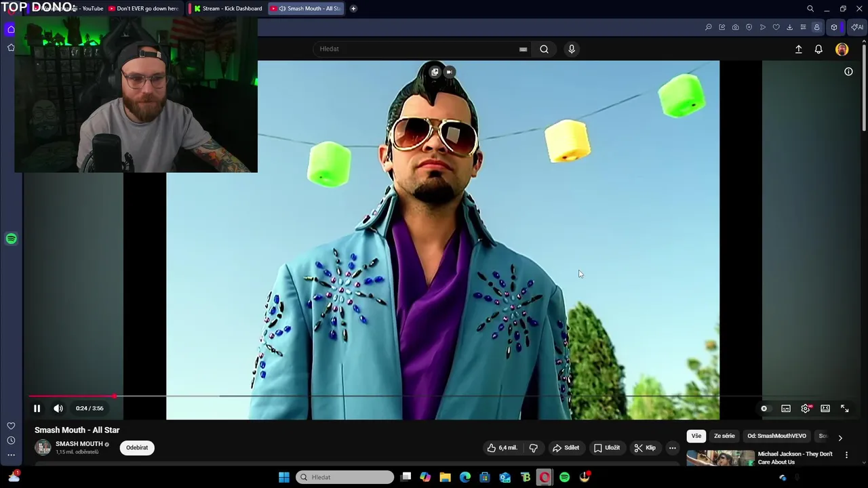This screenshot has height=488, width=868.
Task: Click the Klip clip button
Action: pyautogui.click(x=645, y=448)
